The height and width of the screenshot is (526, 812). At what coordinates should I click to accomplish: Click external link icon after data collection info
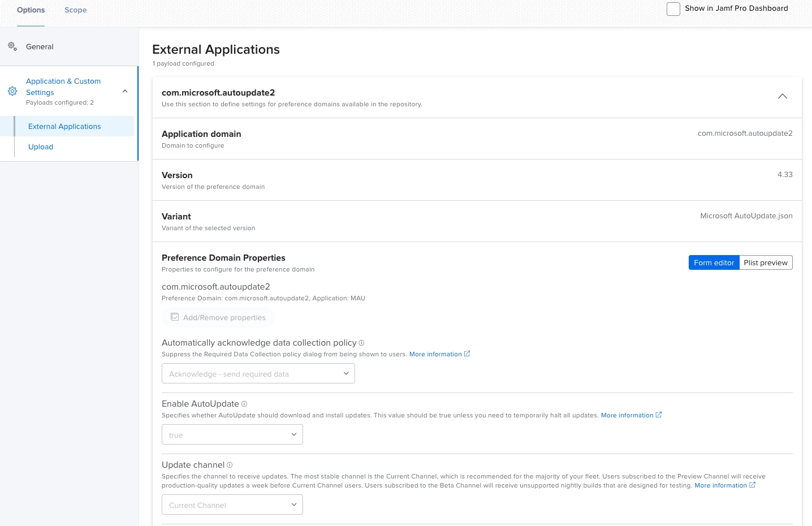pyautogui.click(x=467, y=353)
